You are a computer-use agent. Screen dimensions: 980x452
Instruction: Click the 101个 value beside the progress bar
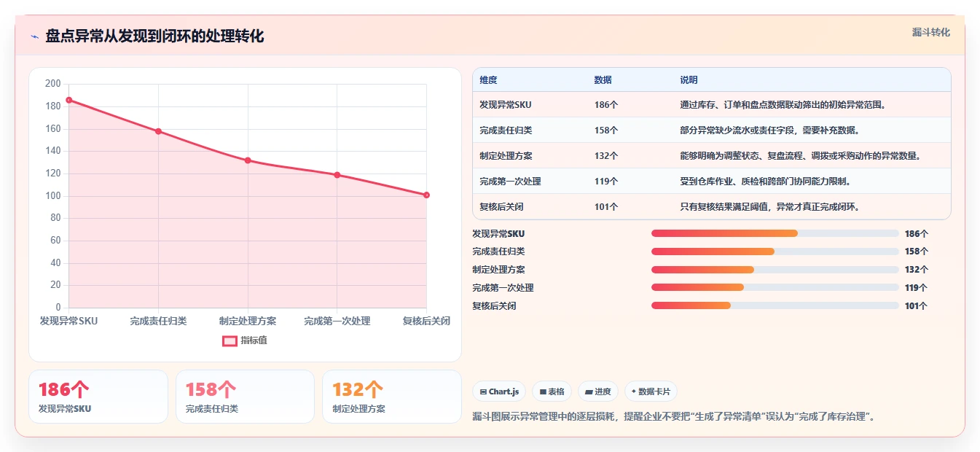[x=916, y=306]
